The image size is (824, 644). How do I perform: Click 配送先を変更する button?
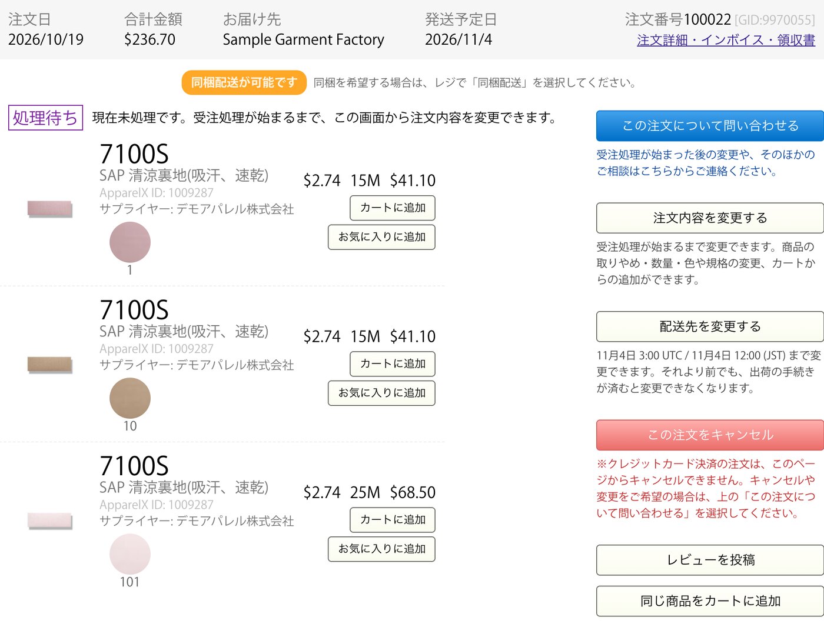click(710, 326)
